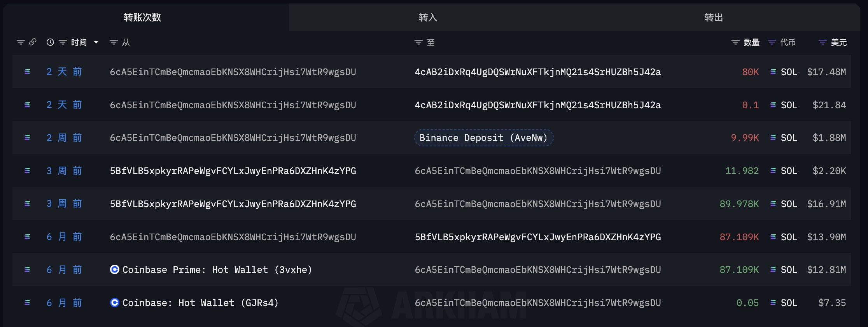Open the Binance Deposit (AveNw) label

click(483, 138)
